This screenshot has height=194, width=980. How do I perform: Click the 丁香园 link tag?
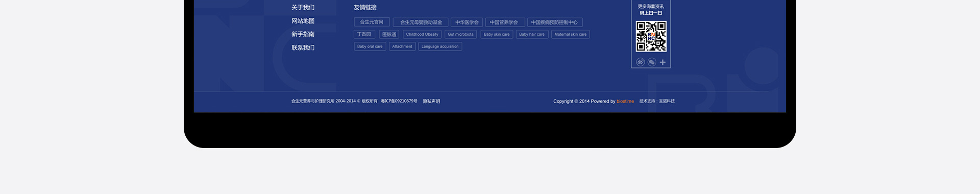click(364, 34)
